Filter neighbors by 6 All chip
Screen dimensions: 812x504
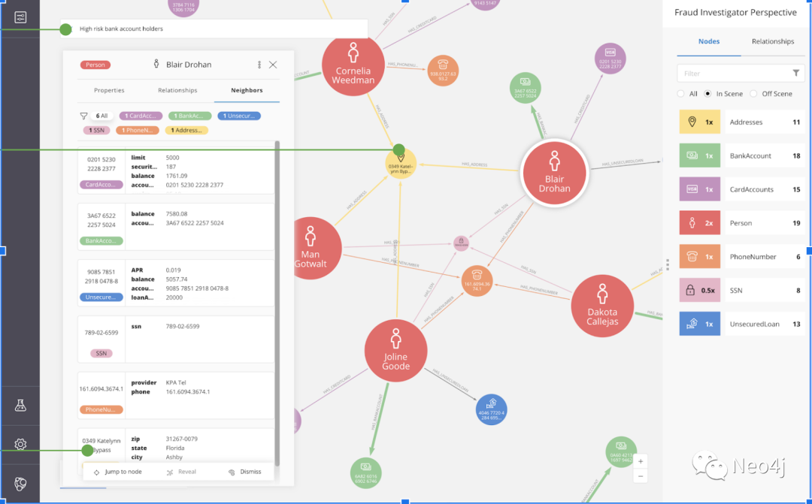(x=101, y=116)
